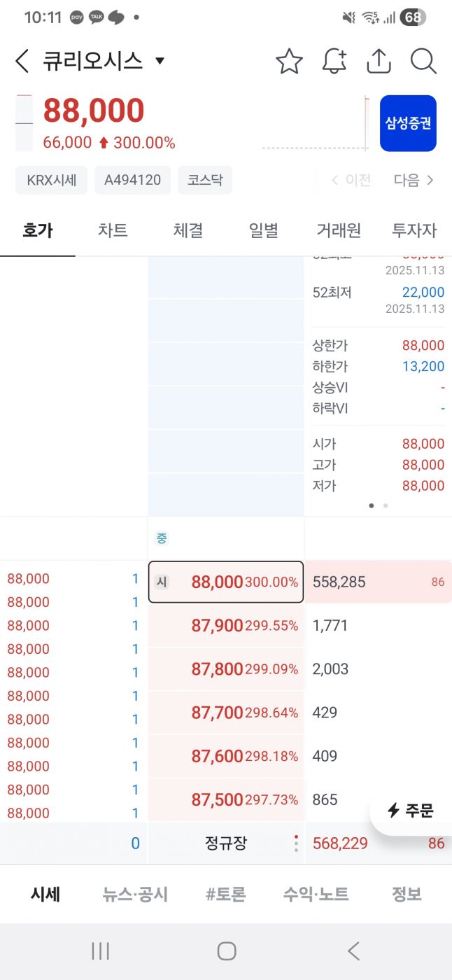Image resolution: width=452 pixels, height=980 pixels.
Task: Select the 87,900 price row
Action: point(226,626)
